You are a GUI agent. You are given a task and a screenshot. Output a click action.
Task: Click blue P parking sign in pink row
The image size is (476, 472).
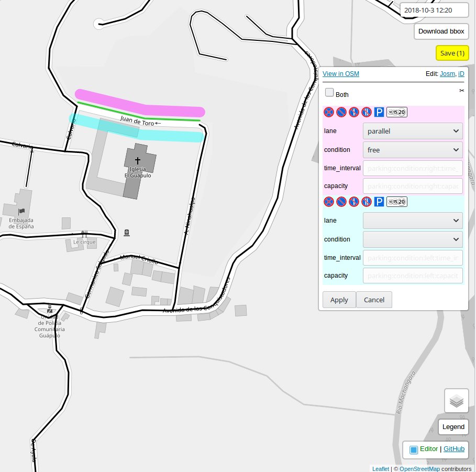coord(379,112)
